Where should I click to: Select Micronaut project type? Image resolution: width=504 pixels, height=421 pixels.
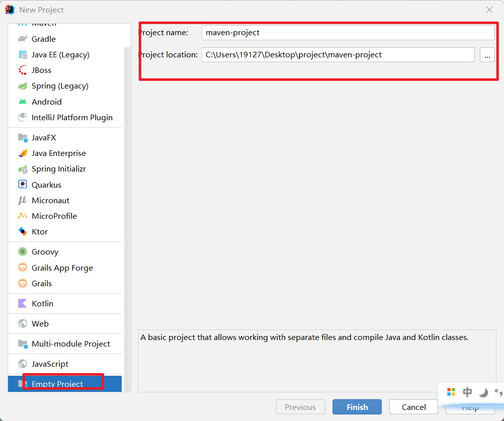pyautogui.click(x=65, y=201)
